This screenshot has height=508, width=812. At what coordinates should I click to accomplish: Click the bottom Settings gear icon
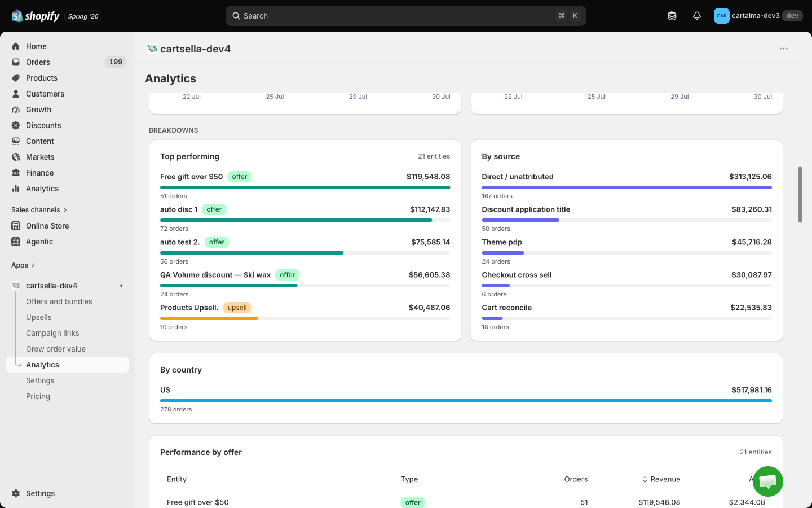click(x=16, y=493)
